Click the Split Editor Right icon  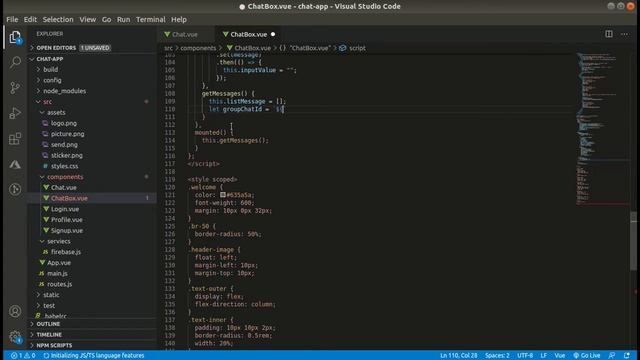(609, 34)
